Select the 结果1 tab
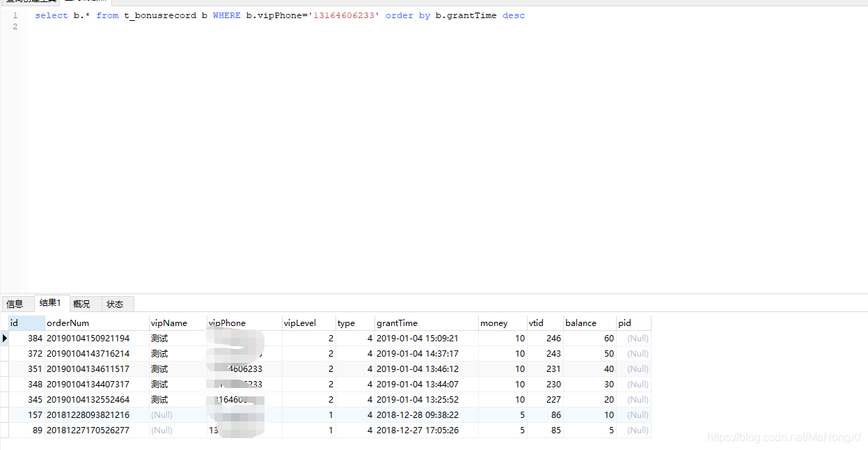The width and height of the screenshot is (868, 450). click(49, 304)
